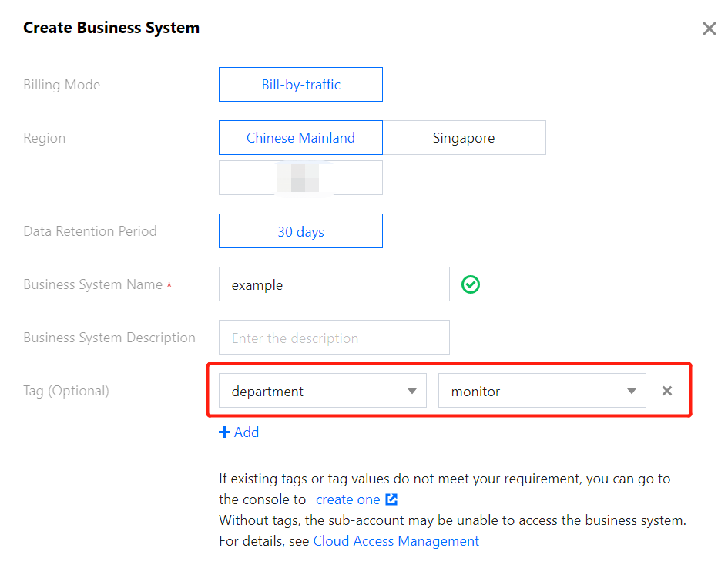
Task: Open the Cloud Access Management link
Action: point(396,541)
